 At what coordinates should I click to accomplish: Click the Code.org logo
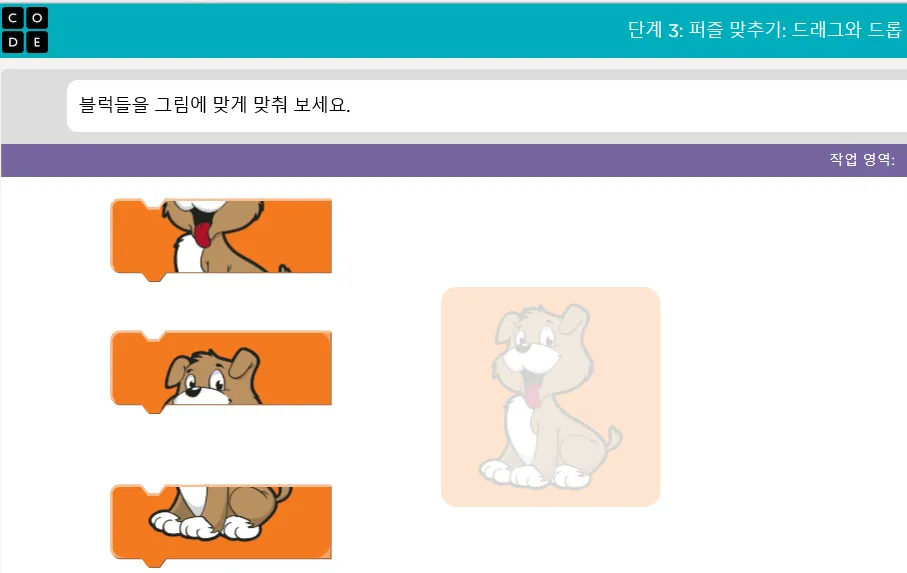click(25, 30)
